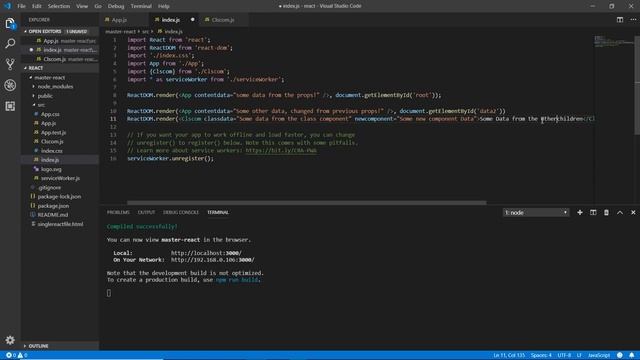Open the Explorer view in activity bar
Image resolution: width=640 pixels, height=360 pixels.
(10, 23)
